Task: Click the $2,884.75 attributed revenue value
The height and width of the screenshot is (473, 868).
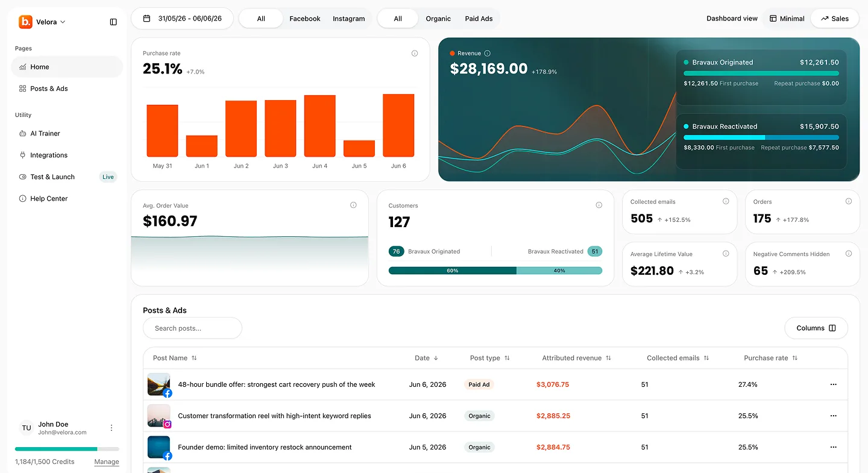Action: click(553, 447)
